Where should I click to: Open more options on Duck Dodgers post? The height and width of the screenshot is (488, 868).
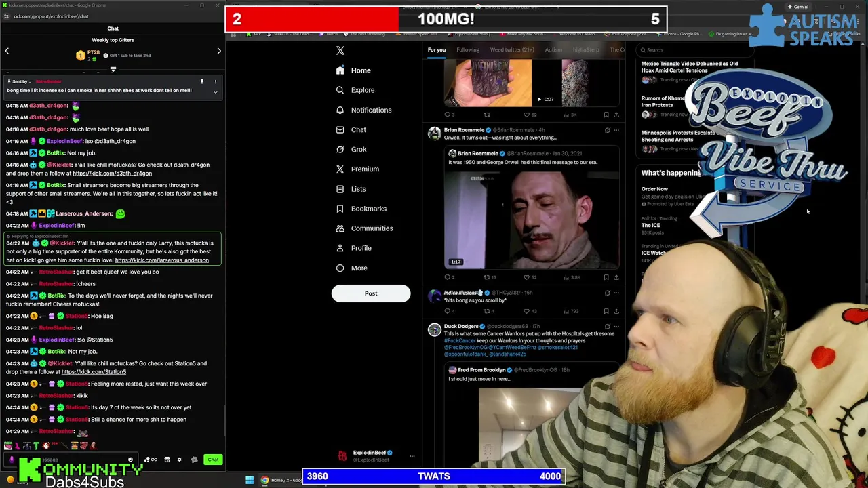pyautogui.click(x=616, y=327)
